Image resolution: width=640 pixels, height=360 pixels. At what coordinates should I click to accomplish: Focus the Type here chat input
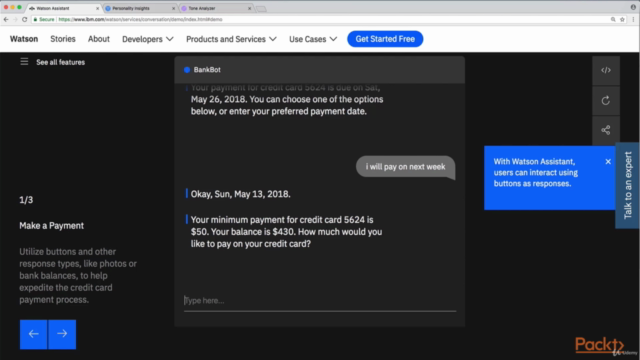click(320, 301)
